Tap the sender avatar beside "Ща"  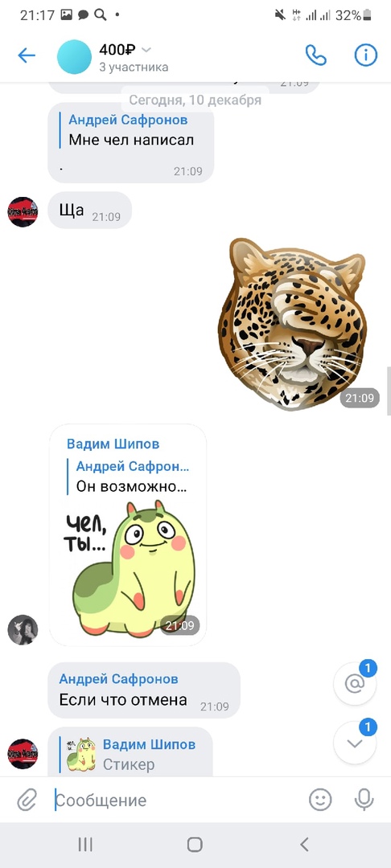coord(23,211)
